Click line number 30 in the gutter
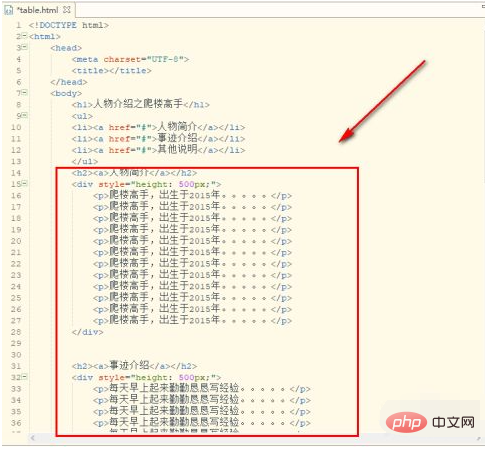The width and height of the screenshot is (485, 455). coord(16,355)
